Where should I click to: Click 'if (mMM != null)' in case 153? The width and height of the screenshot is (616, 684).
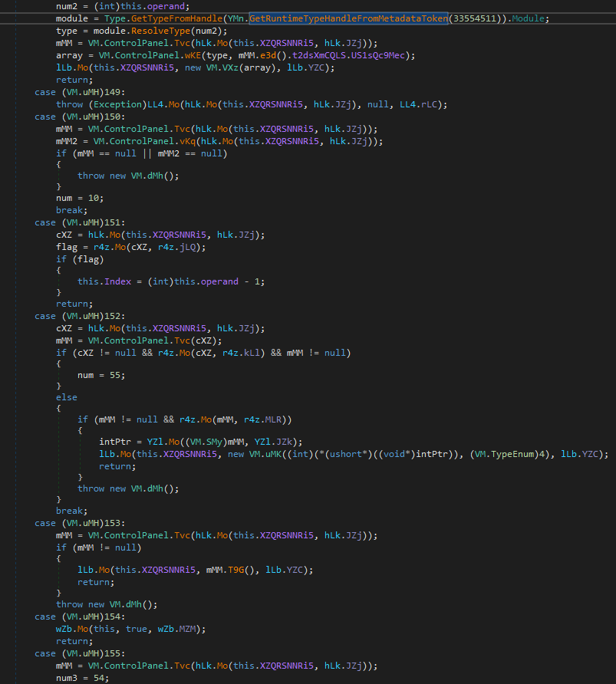pos(99,548)
